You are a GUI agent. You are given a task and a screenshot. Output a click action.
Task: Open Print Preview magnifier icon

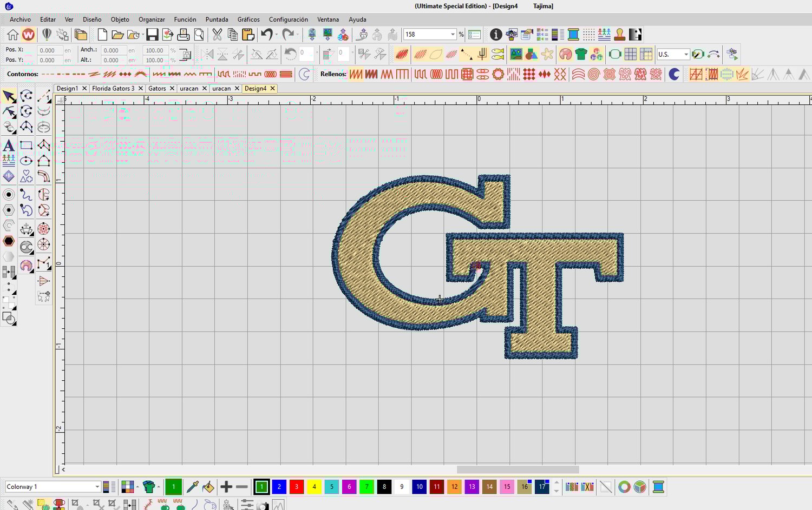tap(199, 35)
